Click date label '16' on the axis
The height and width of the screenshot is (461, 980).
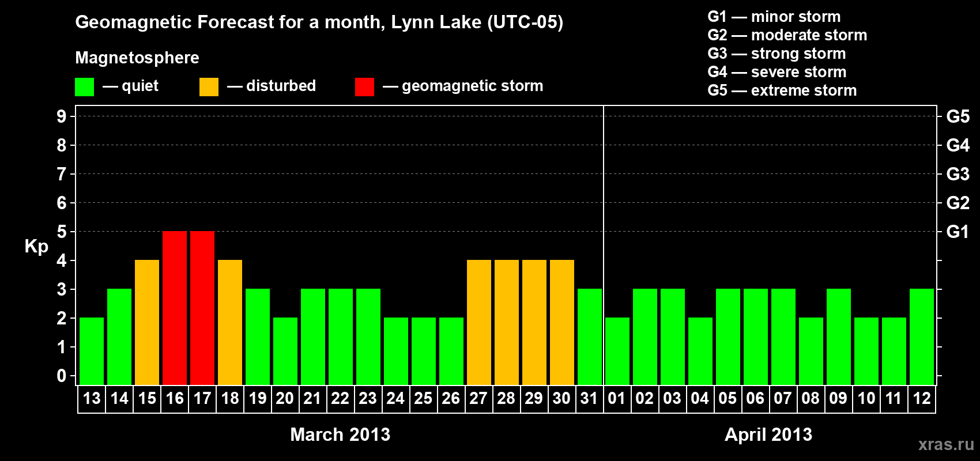(175, 398)
